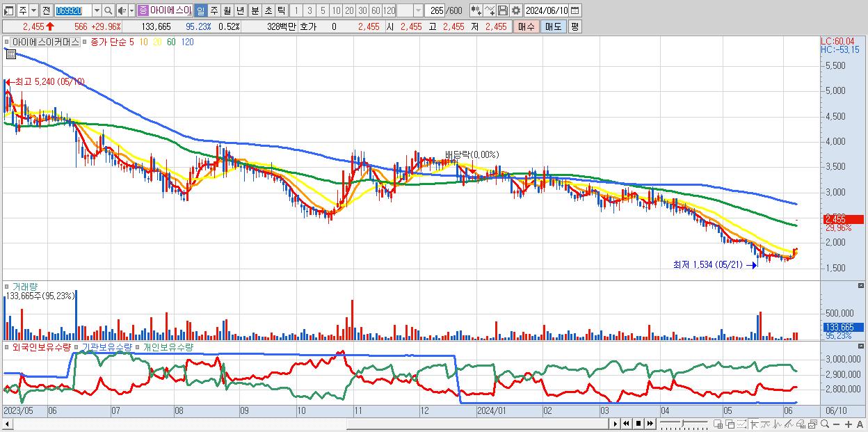Select the 주 weekly period button
Viewport: 868px width, 432px height.
coord(214,10)
